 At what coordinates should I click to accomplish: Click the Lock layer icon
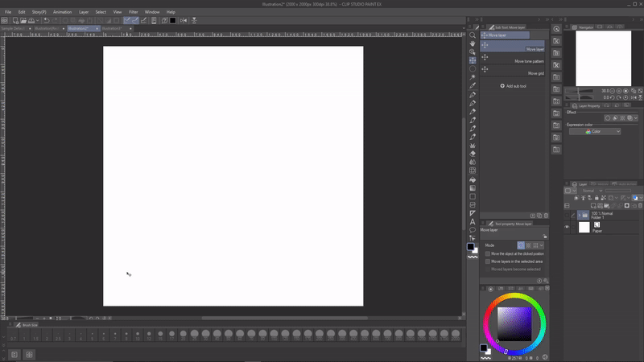[x=597, y=198]
